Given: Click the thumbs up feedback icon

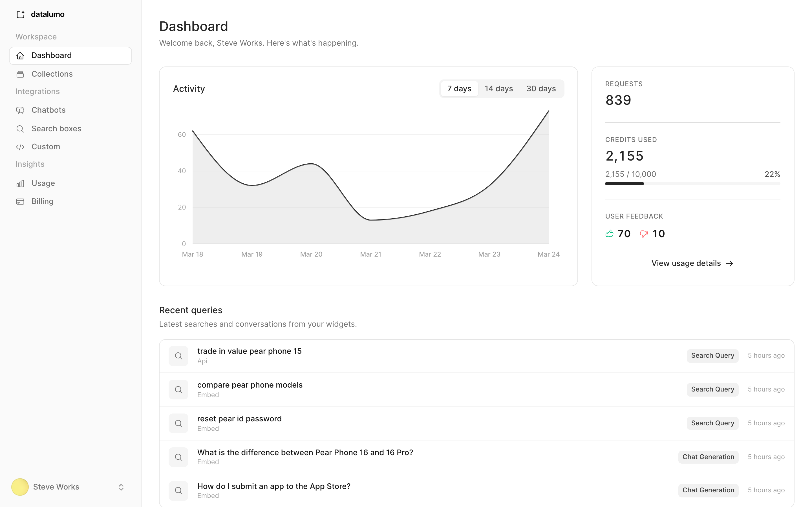Looking at the screenshot, I should click(x=610, y=234).
